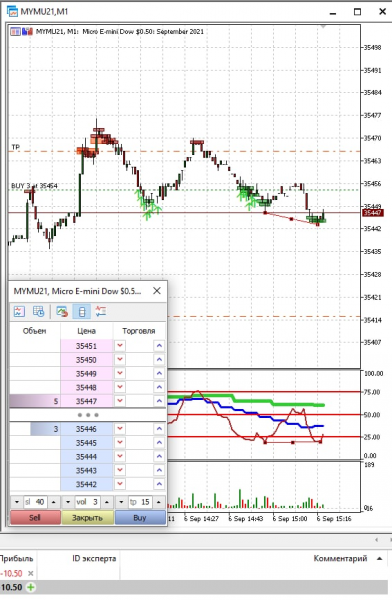
Task: Click the yellow Закрыть button
Action: point(88,518)
